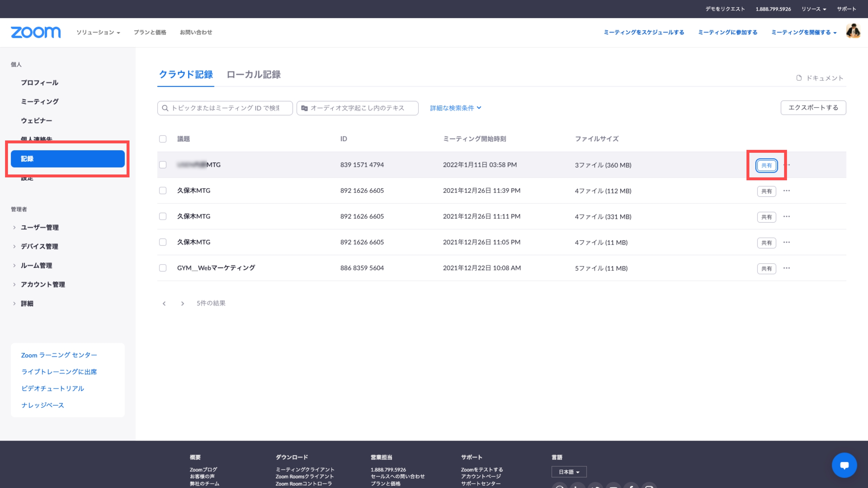Toggle the select-all recordings checkbox
The image size is (868, 488).
(163, 139)
